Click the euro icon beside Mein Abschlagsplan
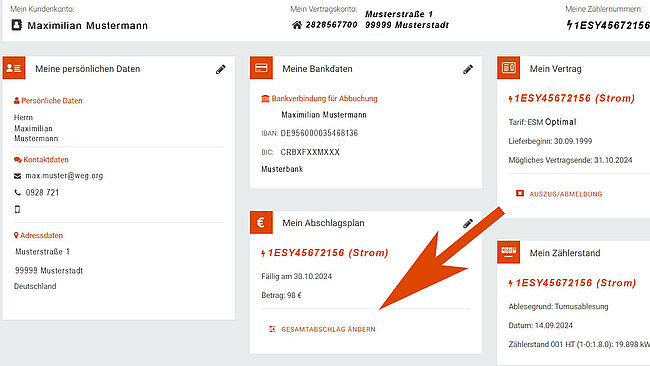 point(261,222)
